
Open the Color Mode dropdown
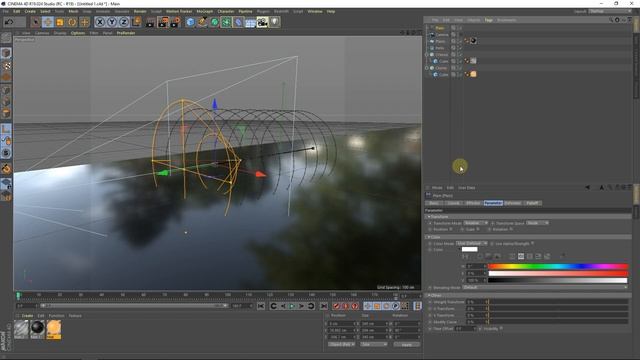click(472, 243)
